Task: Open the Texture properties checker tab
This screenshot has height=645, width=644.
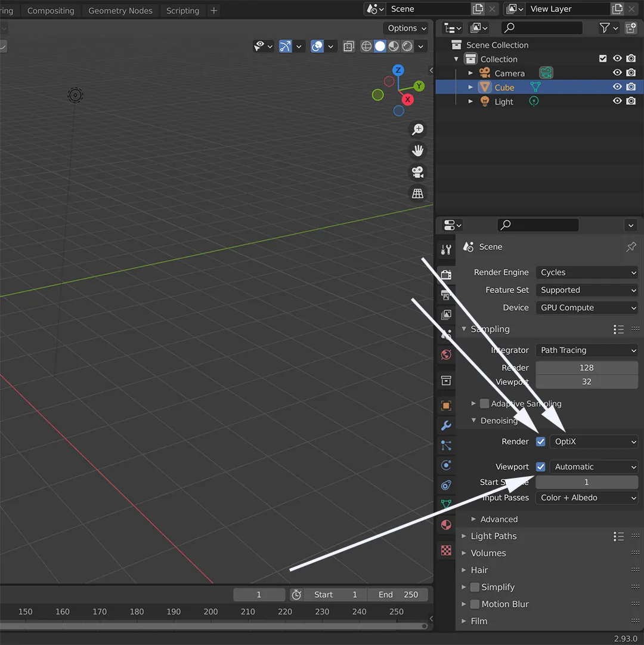Action: point(446,550)
